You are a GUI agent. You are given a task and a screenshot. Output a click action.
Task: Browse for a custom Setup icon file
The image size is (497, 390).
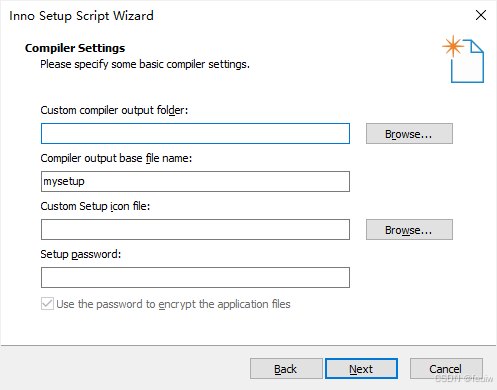(x=409, y=230)
